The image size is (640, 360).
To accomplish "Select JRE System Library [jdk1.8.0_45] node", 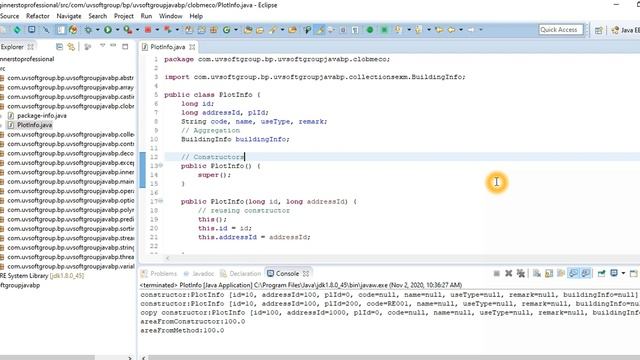I will click(42, 276).
